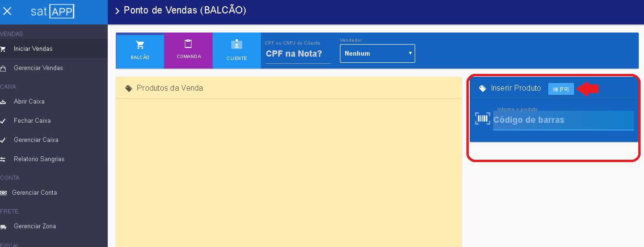Image resolution: width=644 pixels, height=247 pixels.
Task: Click the Vendedor dropdown arrow
Action: coord(410,53)
